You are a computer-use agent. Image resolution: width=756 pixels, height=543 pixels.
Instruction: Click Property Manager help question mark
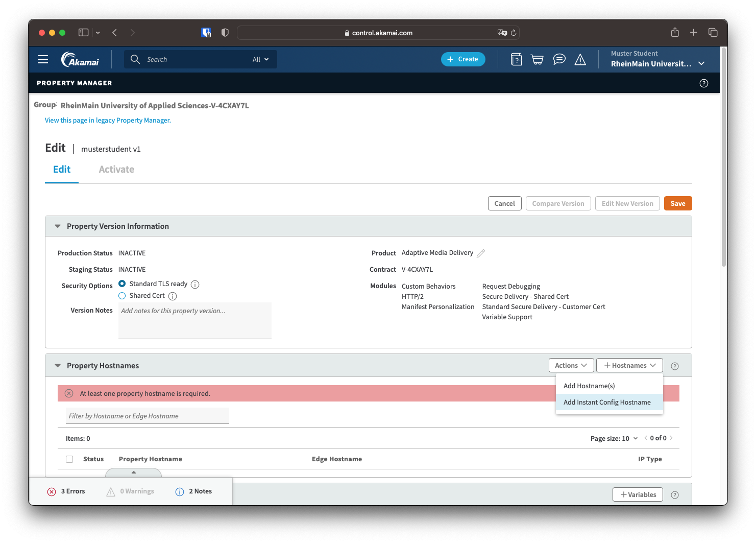(x=704, y=83)
